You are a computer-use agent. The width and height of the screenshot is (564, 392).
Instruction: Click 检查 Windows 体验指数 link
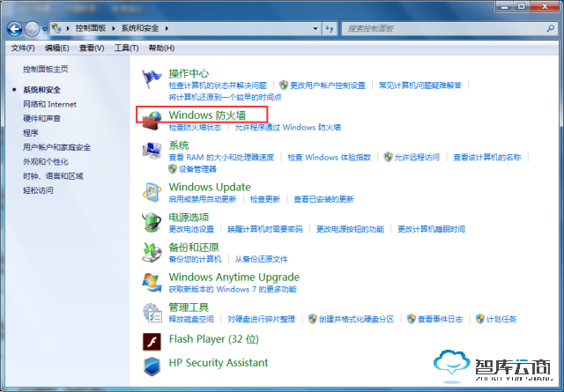click(x=329, y=157)
